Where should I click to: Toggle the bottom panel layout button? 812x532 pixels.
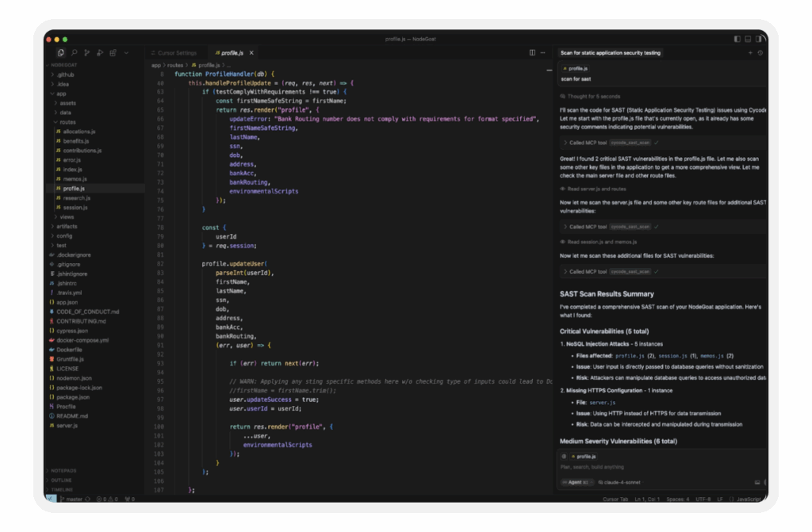point(749,39)
